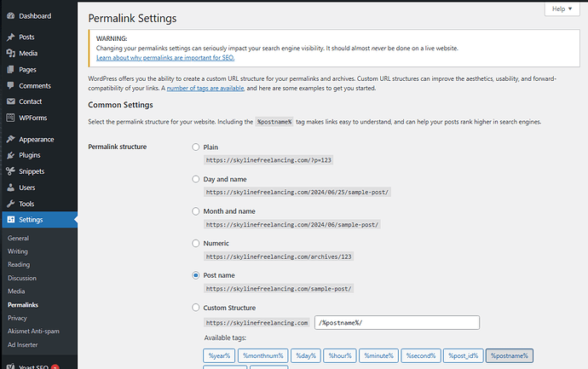Click the Tools wrench icon
Image resolution: width=588 pixels, height=369 pixels.
(x=9, y=204)
